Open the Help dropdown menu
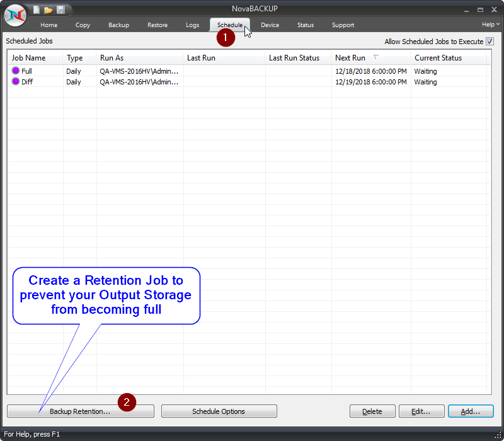 (491, 25)
